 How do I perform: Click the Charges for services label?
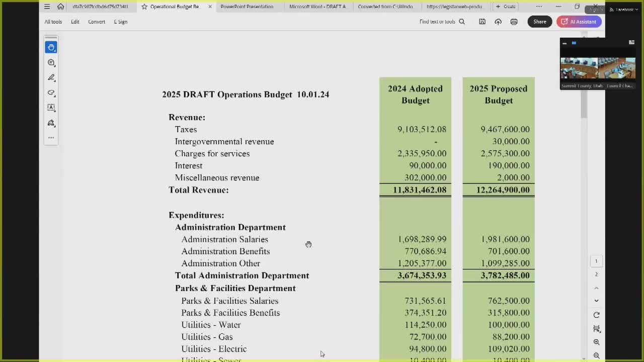[x=212, y=154]
